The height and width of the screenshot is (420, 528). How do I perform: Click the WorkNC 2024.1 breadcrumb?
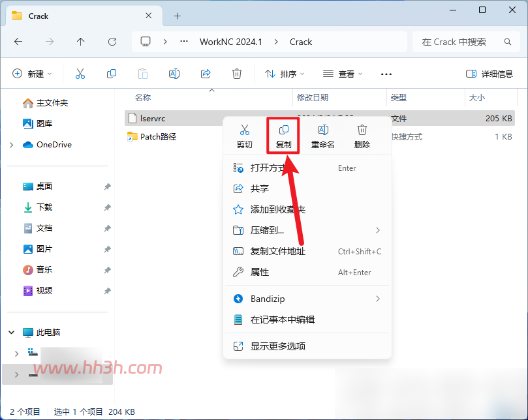pyautogui.click(x=230, y=42)
